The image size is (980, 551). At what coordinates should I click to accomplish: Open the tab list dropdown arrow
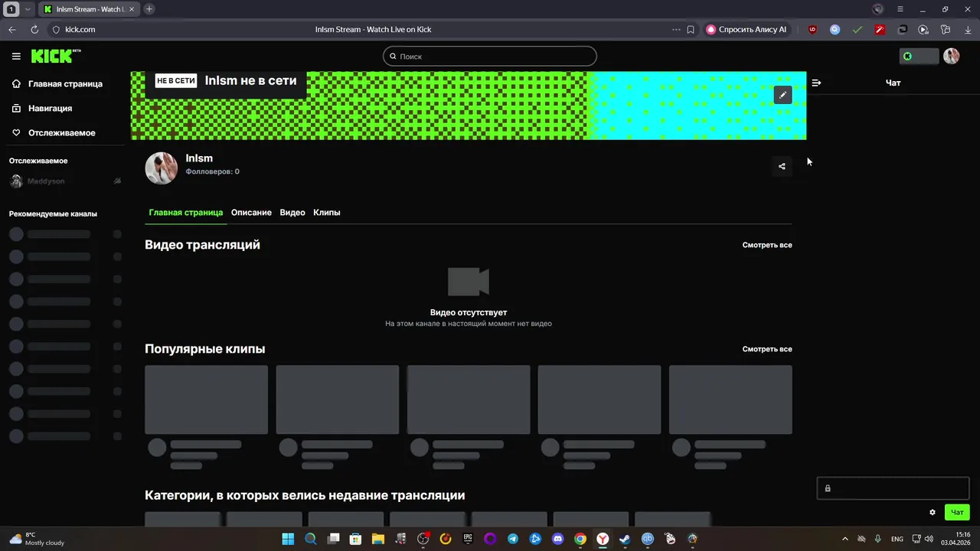[x=28, y=9]
